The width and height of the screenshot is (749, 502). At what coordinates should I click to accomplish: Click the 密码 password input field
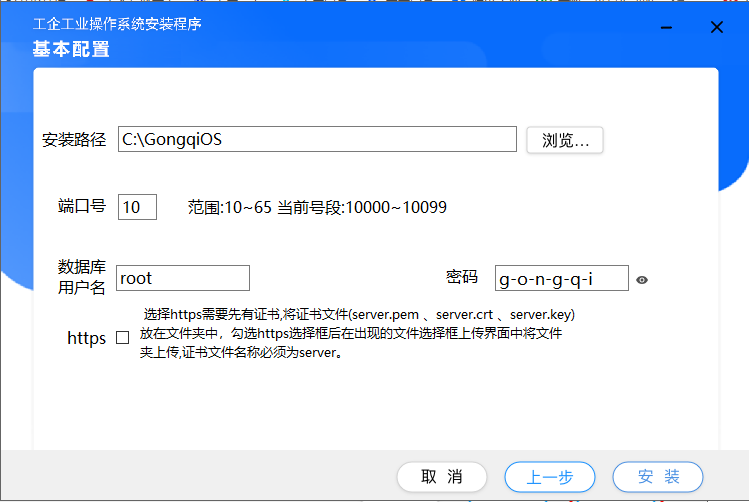[x=562, y=278]
